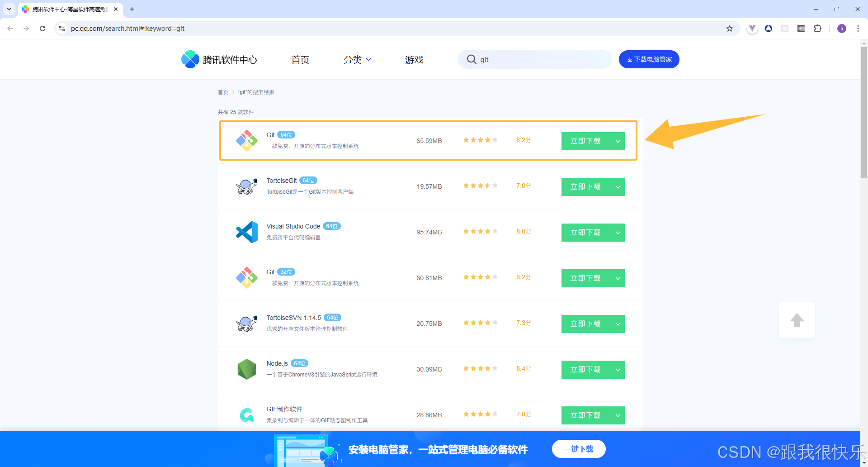
Task: Go forward in browser history
Action: pyautogui.click(x=26, y=29)
